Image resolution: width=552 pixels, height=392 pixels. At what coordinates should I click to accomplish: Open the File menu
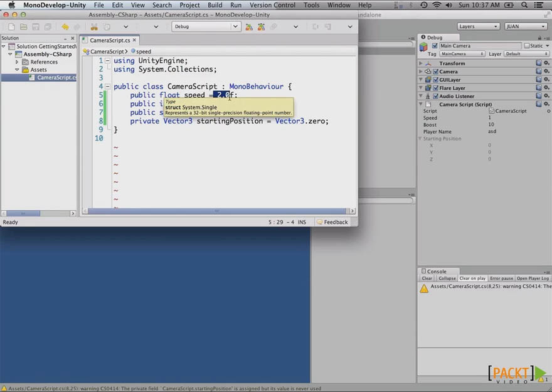(98, 5)
